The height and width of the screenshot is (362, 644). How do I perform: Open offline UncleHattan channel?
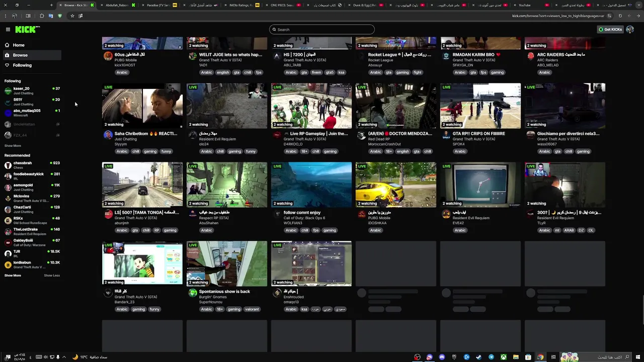32,124
